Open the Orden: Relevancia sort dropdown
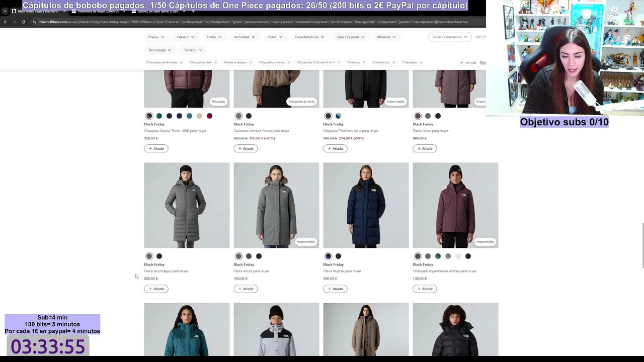Image resolution: width=644 pixels, height=362 pixels. tap(450, 37)
